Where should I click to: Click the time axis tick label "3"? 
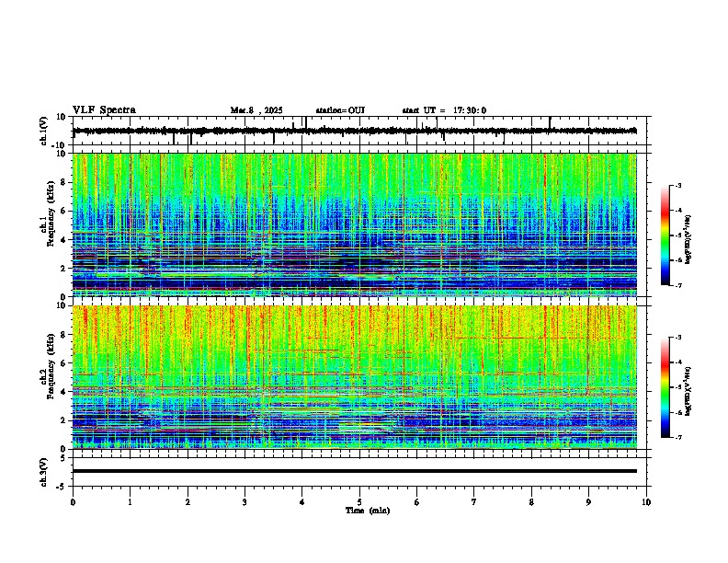245,502
